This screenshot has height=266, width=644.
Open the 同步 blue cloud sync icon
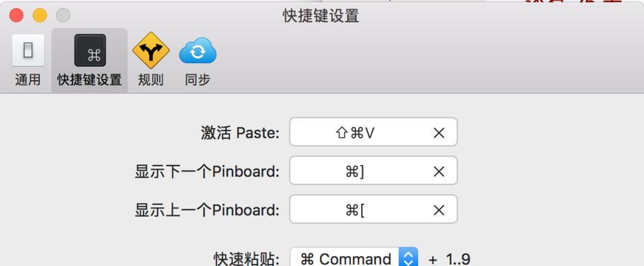tap(198, 51)
